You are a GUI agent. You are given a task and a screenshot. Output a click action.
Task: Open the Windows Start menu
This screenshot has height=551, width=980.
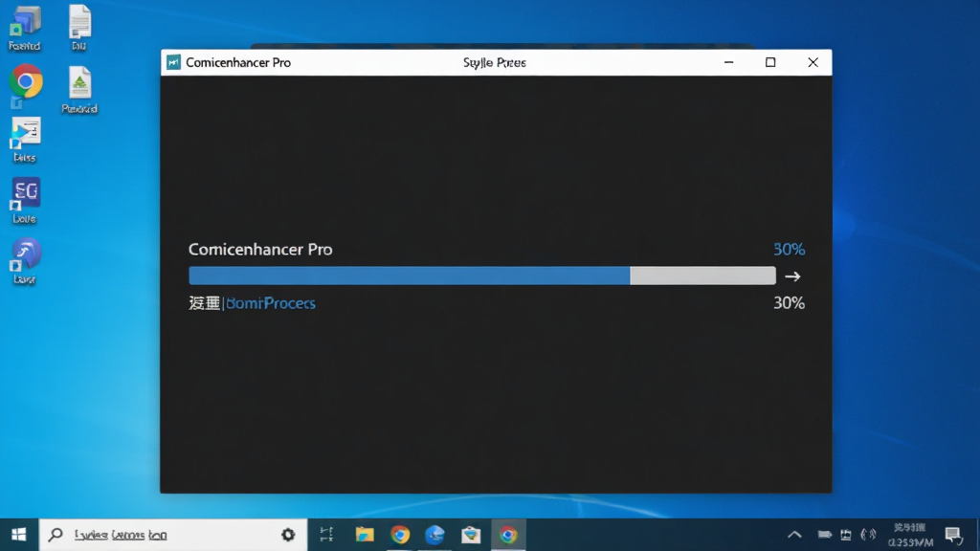click(x=19, y=534)
